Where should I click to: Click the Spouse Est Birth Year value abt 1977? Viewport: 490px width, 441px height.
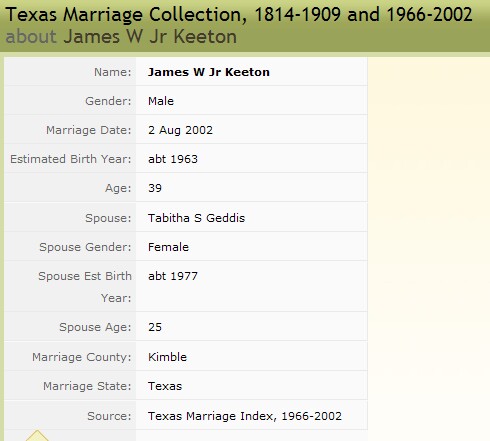click(x=173, y=276)
